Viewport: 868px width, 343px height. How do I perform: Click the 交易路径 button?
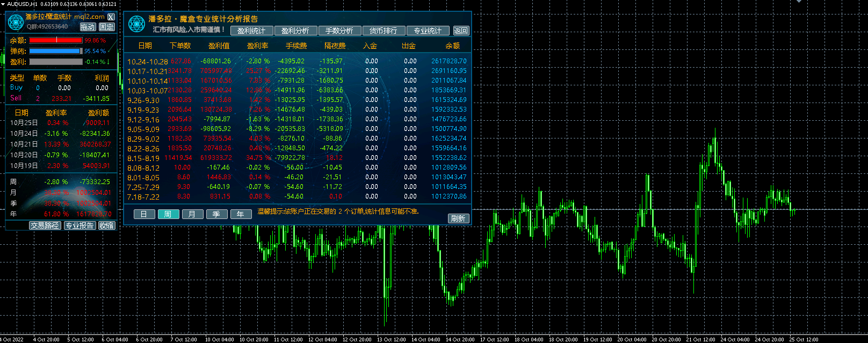(45, 225)
